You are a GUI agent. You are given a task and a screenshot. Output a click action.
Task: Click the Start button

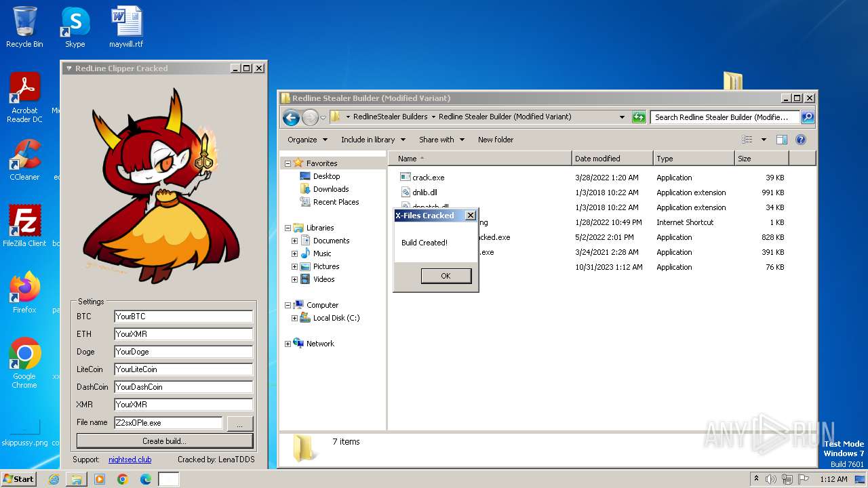coord(19,479)
